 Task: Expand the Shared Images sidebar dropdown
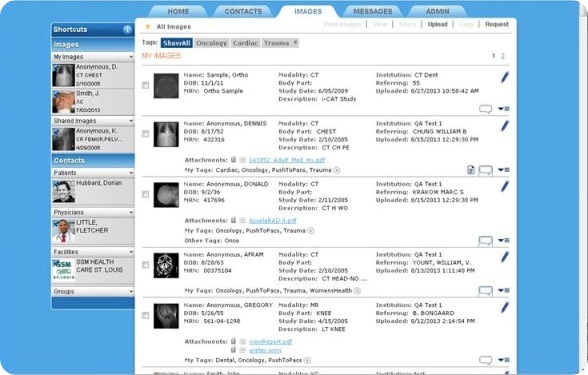(131, 121)
